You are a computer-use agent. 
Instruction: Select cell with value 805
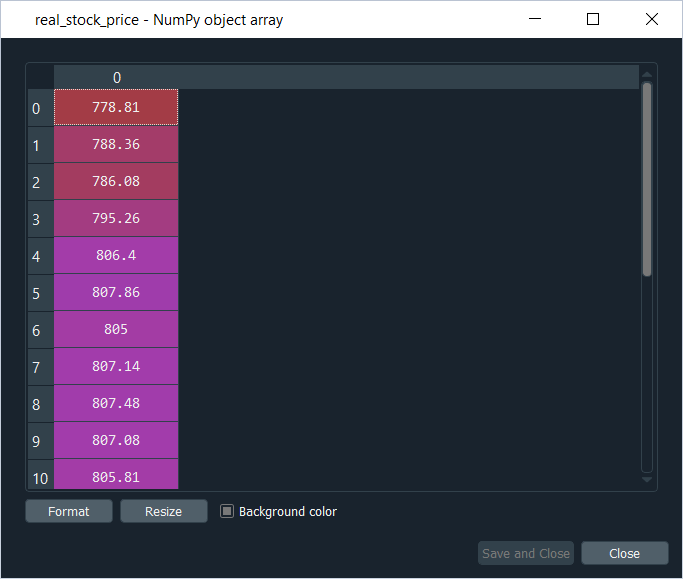point(116,329)
